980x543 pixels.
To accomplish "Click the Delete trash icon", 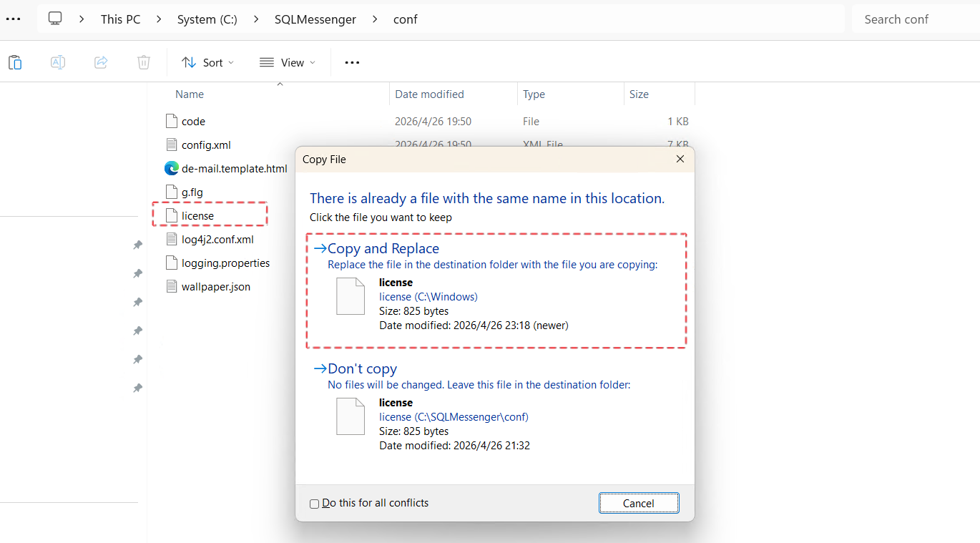I will 143,62.
